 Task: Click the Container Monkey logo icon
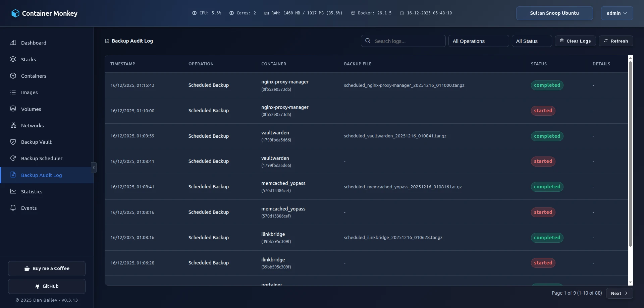[x=15, y=13]
